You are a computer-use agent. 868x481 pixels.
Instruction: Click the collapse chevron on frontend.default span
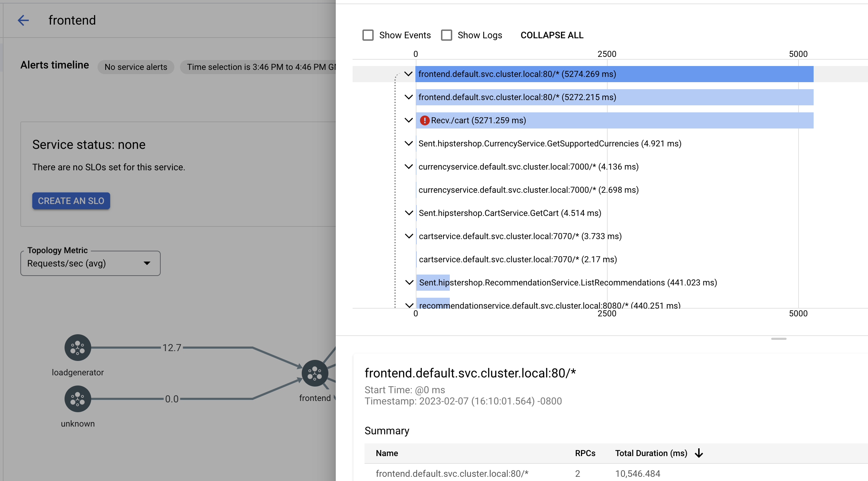point(408,73)
